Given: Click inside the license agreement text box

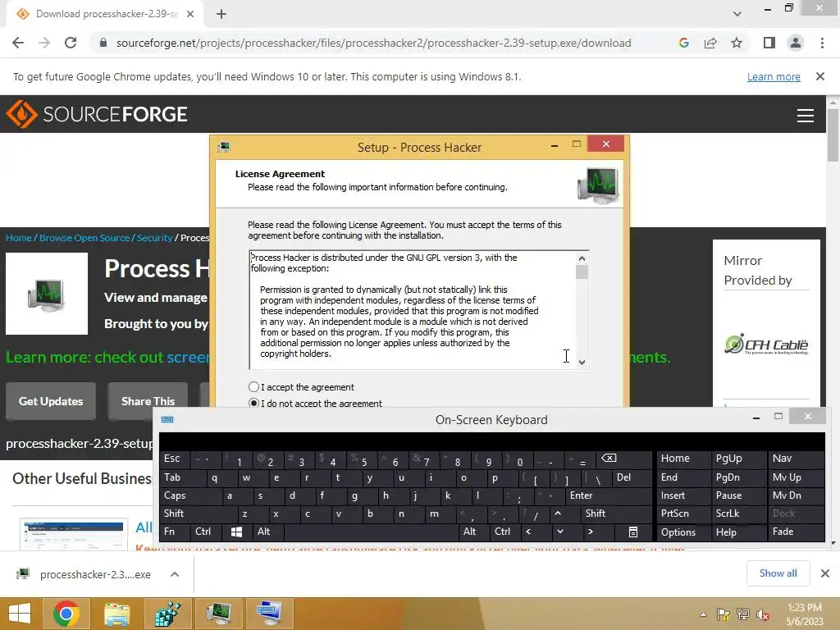Looking at the screenshot, I should (413, 309).
